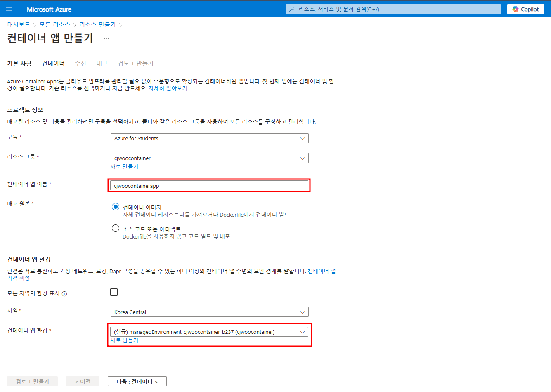
Task: Click the < 이전 button
Action: click(83, 381)
